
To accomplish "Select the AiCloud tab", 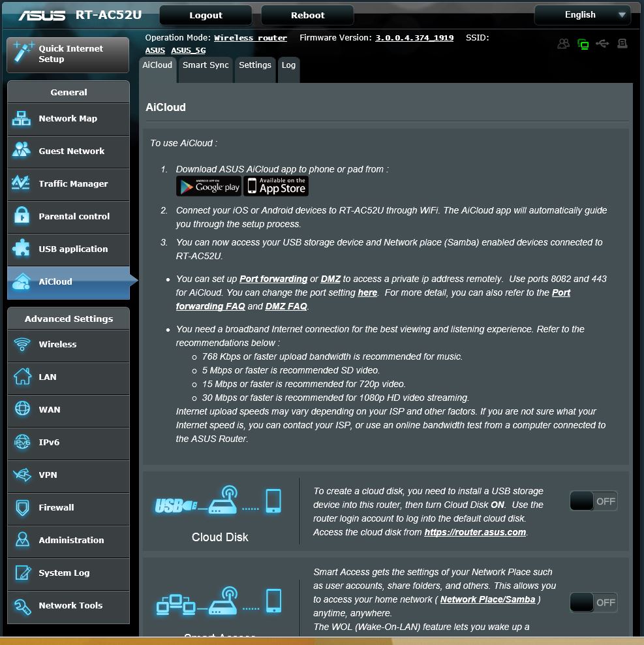I will (157, 69).
